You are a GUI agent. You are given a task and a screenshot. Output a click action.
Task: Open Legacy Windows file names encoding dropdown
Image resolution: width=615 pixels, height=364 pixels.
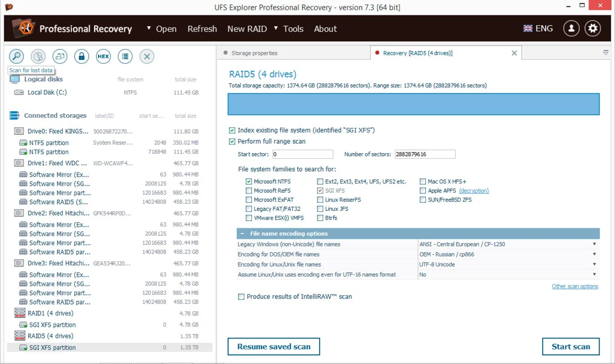pos(594,244)
